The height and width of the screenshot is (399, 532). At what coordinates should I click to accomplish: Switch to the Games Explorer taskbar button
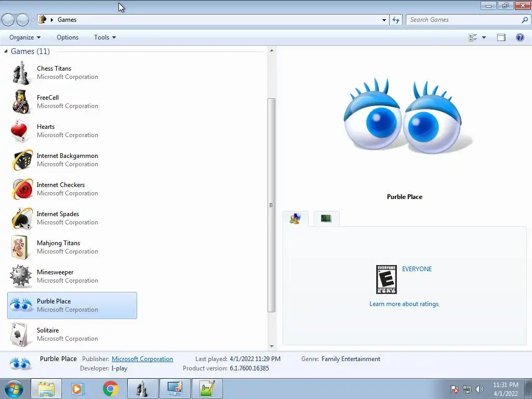point(142,389)
